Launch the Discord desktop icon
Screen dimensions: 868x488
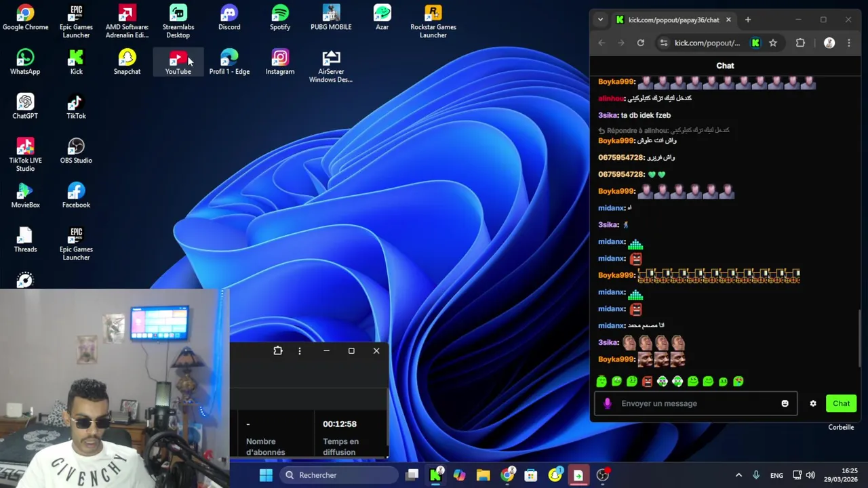pyautogui.click(x=229, y=18)
